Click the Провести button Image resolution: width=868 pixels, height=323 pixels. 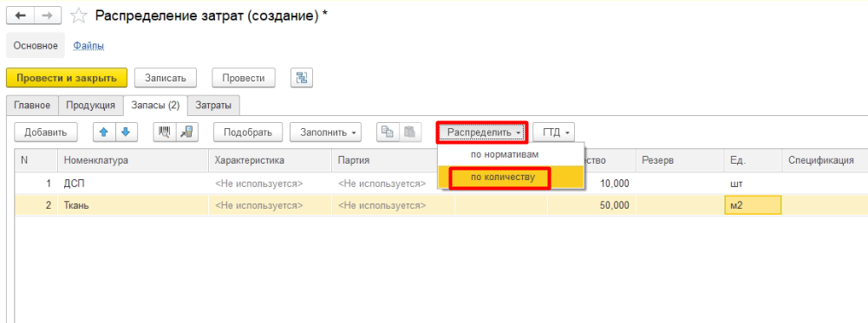tap(244, 78)
